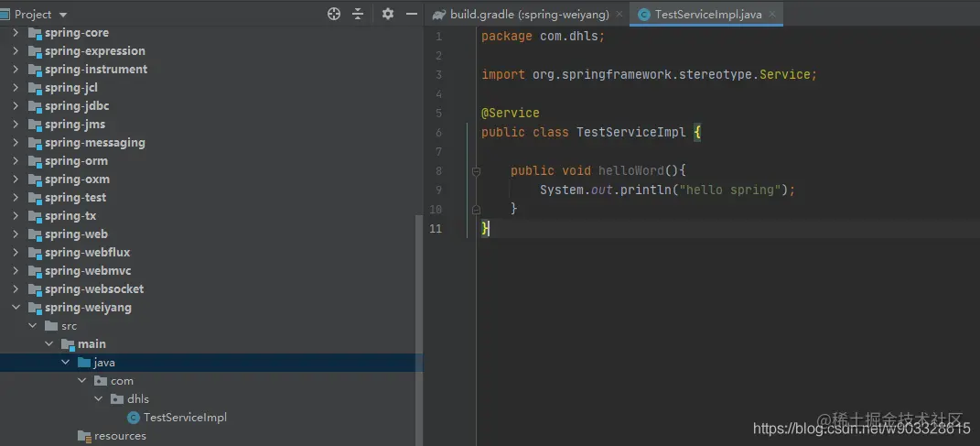This screenshot has width=980, height=446.
Task: Collapse all nodes with the Project toolbar icon
Action: pos(358,14)
